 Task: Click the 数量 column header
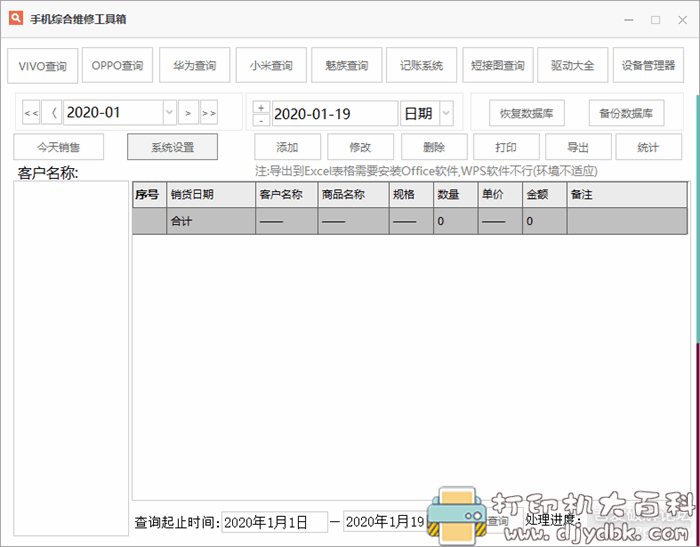[455, 195]
